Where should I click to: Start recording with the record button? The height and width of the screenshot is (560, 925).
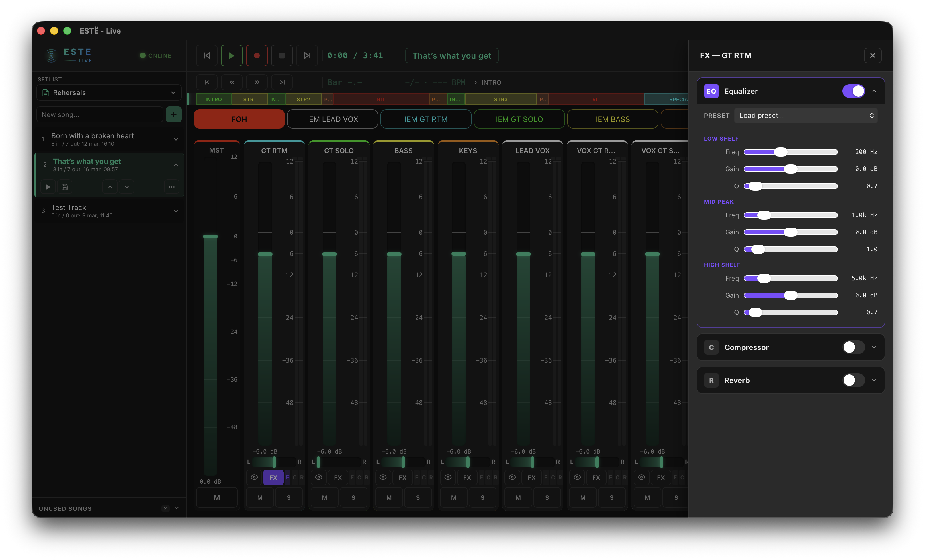(x=257, y=55)
